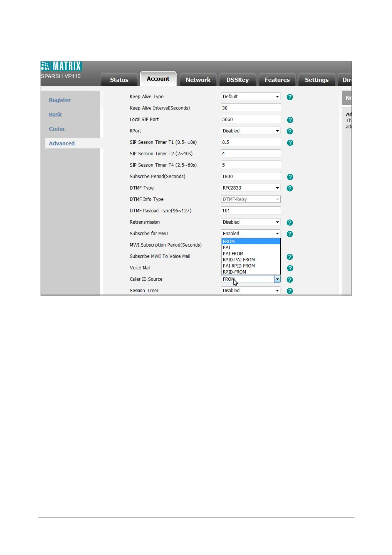
Task: Click the help icon beside Local SIP Port
Action: coord(290,120)
